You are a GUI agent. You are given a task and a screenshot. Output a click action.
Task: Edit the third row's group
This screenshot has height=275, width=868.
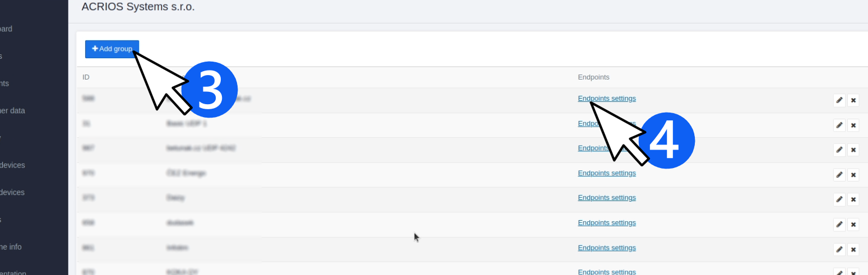pyautogui.click(x=839, y=150)
